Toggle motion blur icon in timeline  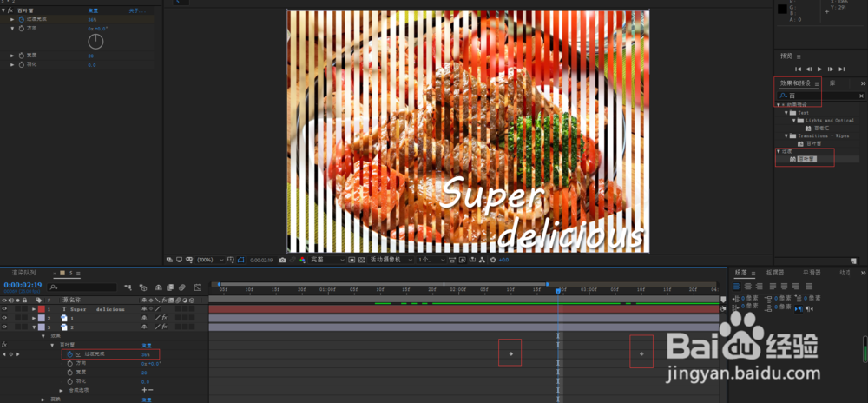(182, 287)
